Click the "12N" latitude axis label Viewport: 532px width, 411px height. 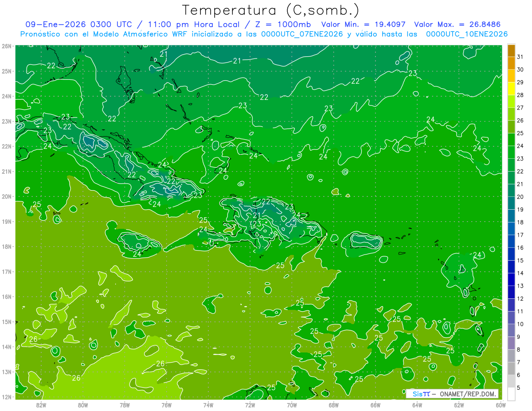pyautogui.click(x=7, y=397)
